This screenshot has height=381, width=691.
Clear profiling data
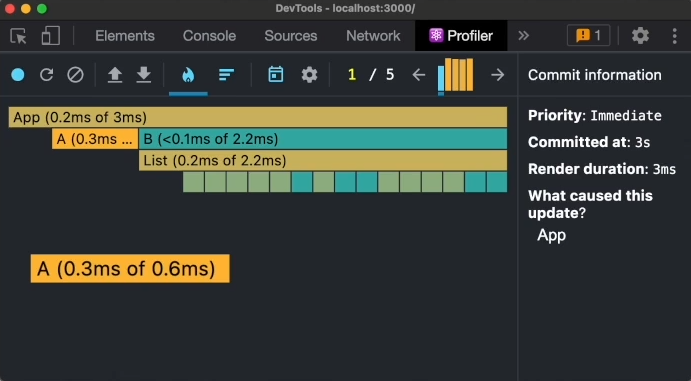coord(75,75)
